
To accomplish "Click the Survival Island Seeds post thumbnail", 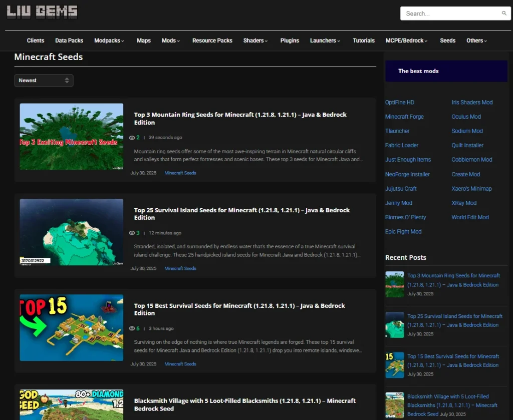I will pyautogui.click(x=71, y=232).
